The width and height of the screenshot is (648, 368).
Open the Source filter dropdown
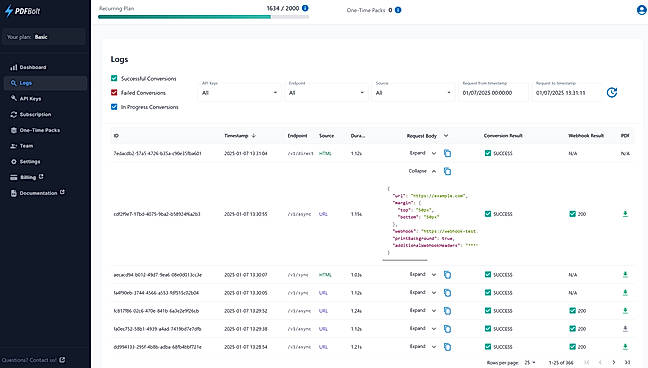(x=413, y=93)
